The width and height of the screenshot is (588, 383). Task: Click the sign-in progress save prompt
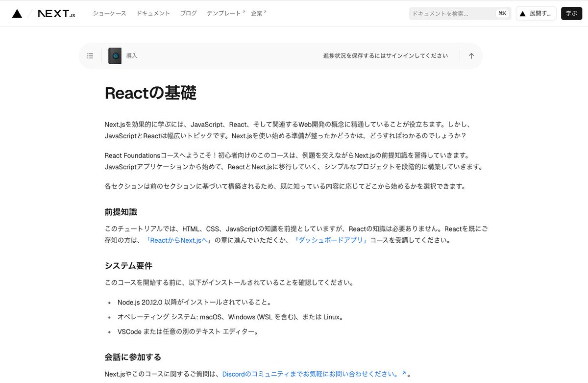385,56
